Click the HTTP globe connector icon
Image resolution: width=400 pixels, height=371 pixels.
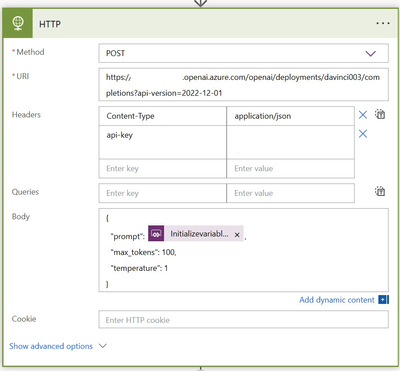click(x=18, y=23)
